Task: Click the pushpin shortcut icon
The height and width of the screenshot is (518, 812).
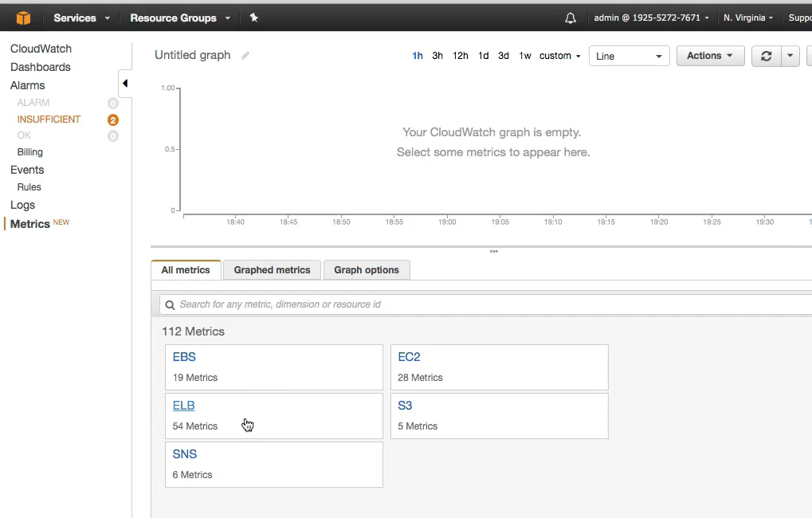Action: tap(253, 18)
